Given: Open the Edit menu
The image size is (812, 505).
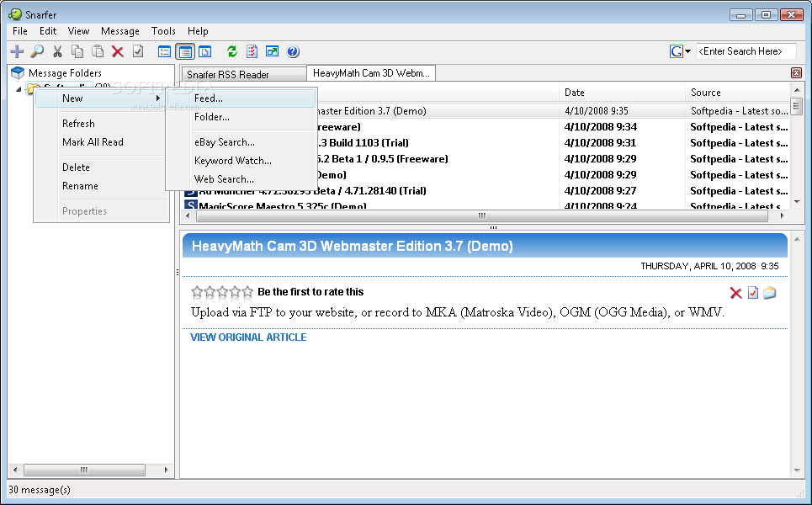Looking at the screenshot, I should pyautogui.click(x=48, y=31).
